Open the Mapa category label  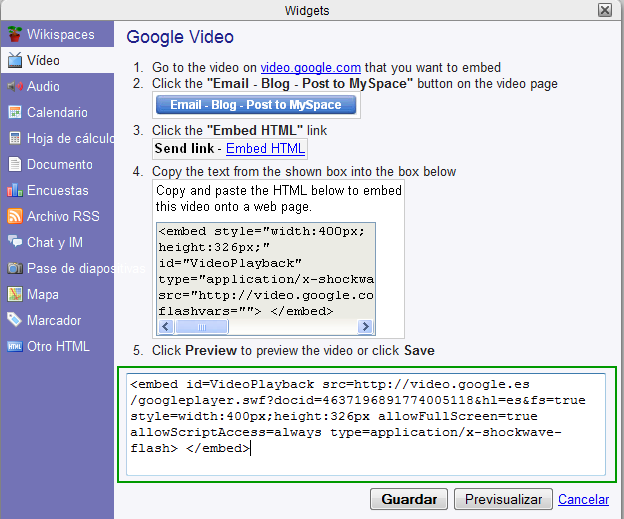click(43, 295)
